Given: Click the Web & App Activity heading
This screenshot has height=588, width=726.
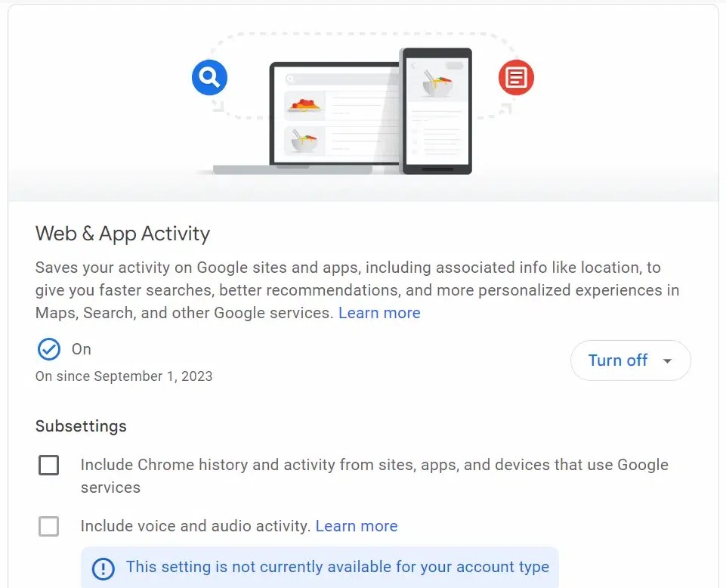Looking at the screenshot, I should tap(122, 234).
